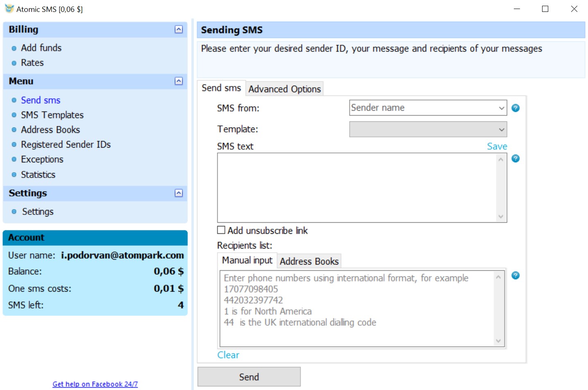Collapse the Settings panel
This screenshot has height=390, width=588.
click(179, 193)
